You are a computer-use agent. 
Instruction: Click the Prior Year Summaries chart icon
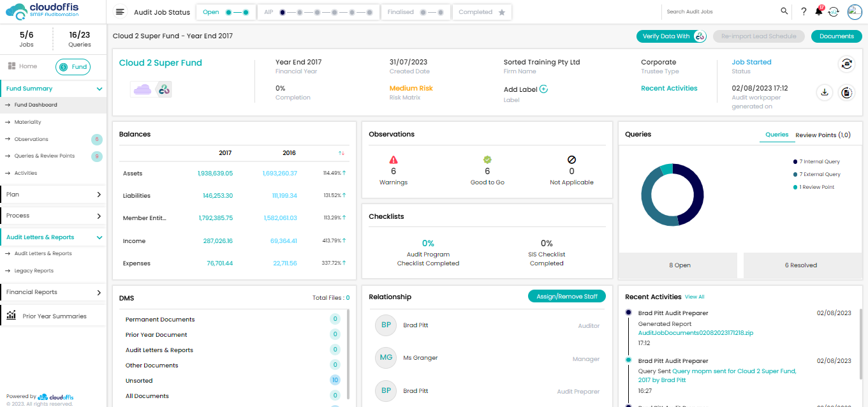tap(11, 316)
